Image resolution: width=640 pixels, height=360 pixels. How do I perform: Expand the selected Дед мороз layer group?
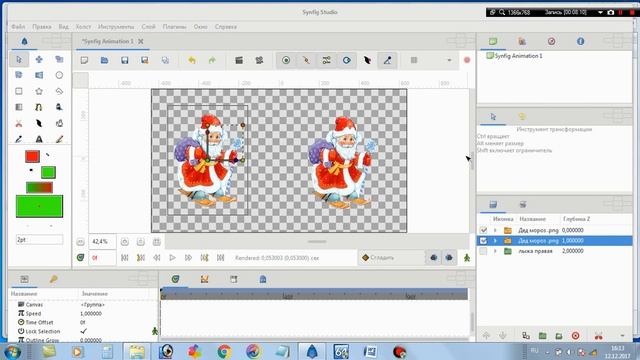pos(496,241)
